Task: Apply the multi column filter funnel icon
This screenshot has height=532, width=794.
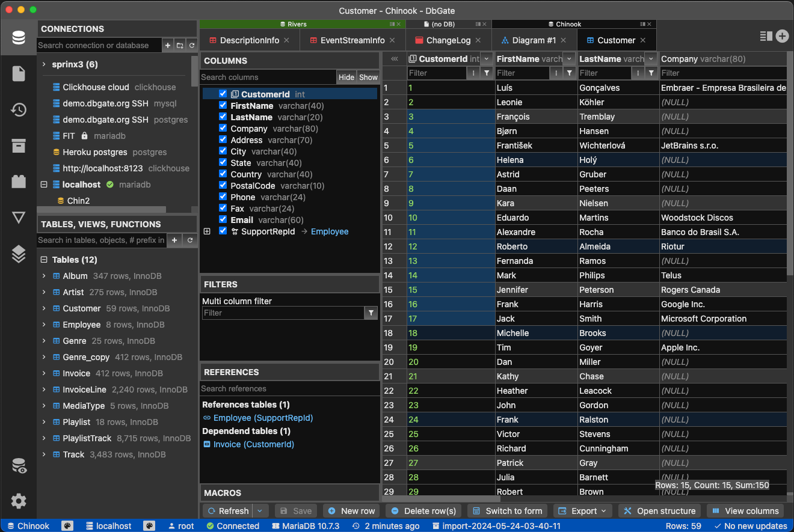Action: [371, 313]
